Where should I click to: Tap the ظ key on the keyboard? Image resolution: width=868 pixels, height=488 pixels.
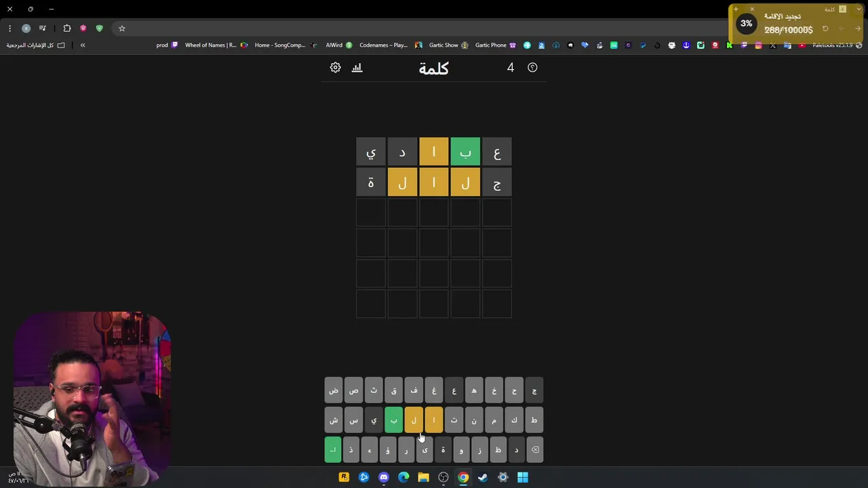498,450
